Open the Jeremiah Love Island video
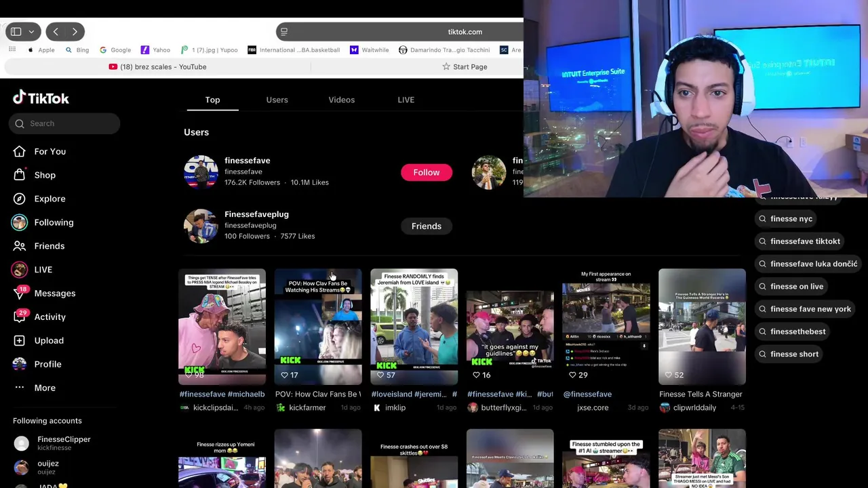The width and height of the screenshot is (868, 488). [414, 327]
